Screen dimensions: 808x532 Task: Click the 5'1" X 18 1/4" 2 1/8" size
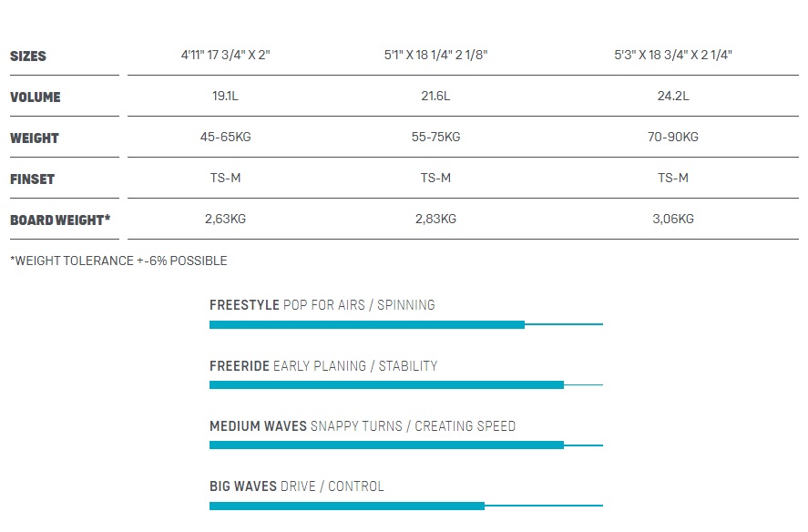(436, 55)
